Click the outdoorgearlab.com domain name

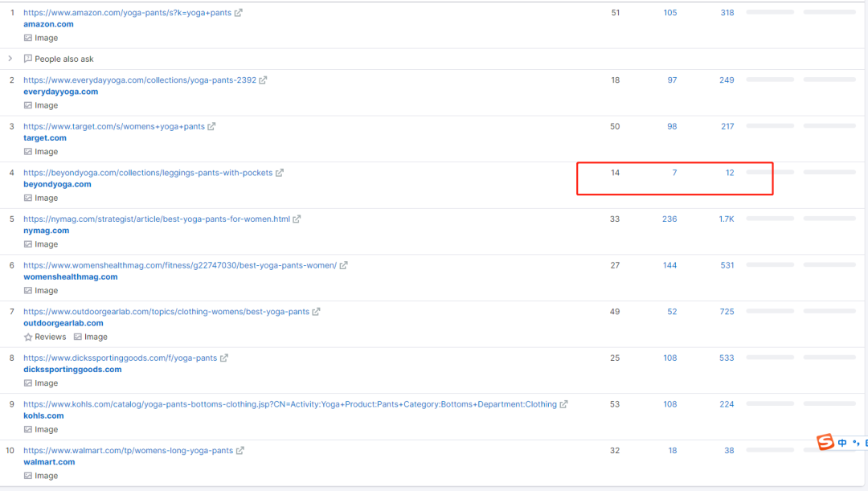click(63, 323)
